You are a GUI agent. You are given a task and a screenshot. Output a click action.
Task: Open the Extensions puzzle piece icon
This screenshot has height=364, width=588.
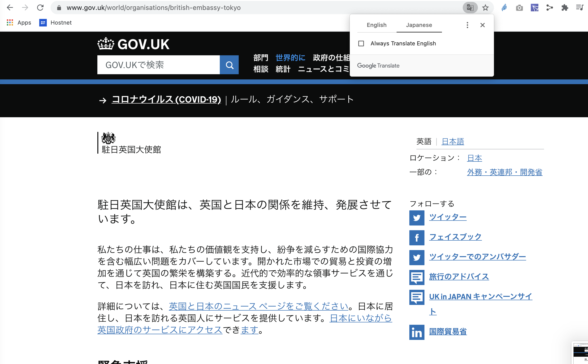pos(565,8)
